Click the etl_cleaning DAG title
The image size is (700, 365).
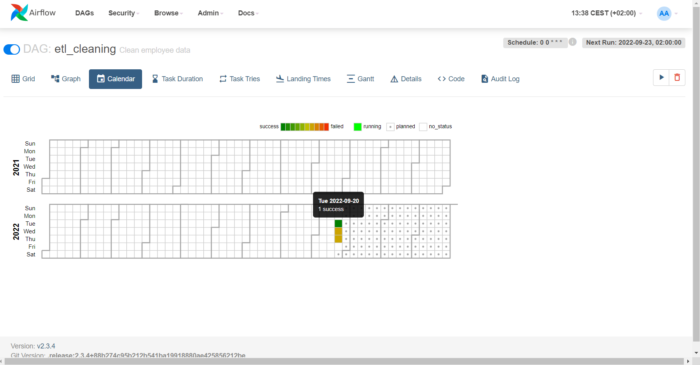pos(85,49)
